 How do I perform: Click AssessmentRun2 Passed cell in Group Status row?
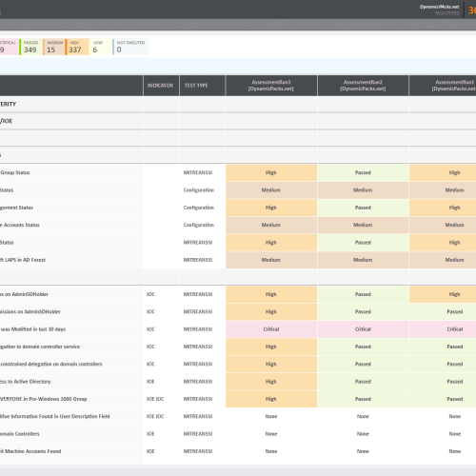pyautogui.click(x=363, y=172)
